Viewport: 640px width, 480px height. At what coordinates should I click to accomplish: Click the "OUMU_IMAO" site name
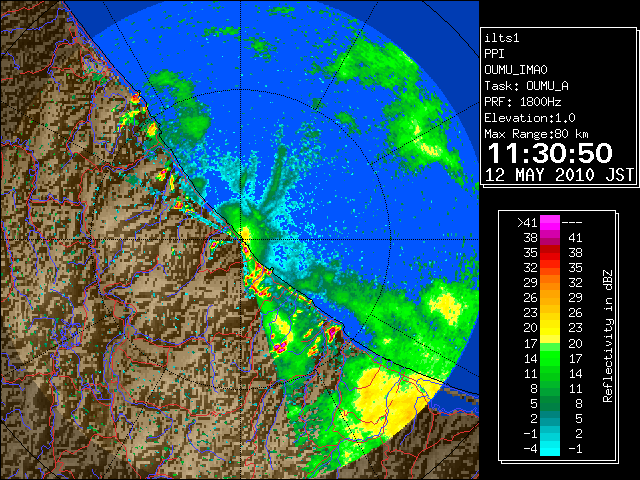516,70
